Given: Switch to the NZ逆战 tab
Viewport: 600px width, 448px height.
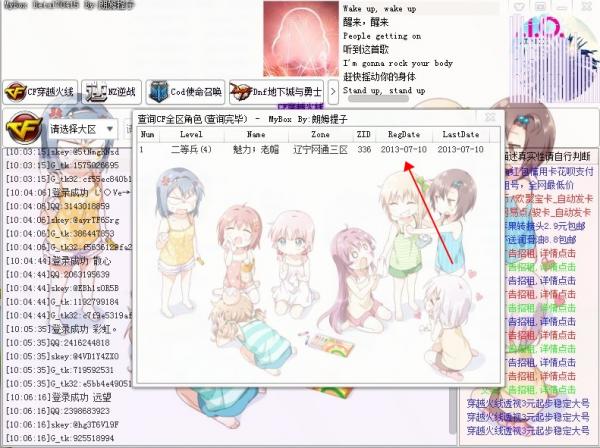Looking at the screenshot, I should [x=111, y=92].
